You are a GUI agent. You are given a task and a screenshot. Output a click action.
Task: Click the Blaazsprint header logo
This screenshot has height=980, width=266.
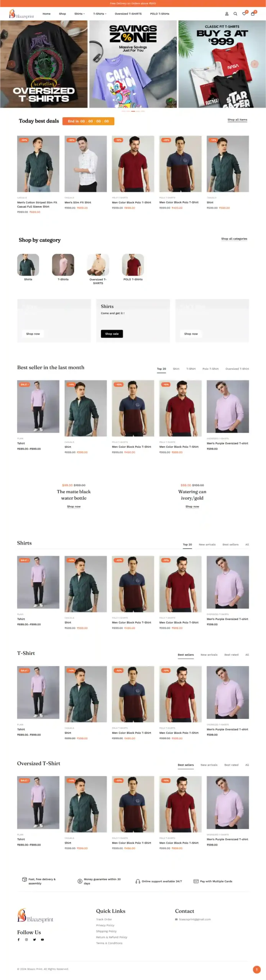point(21,14)
